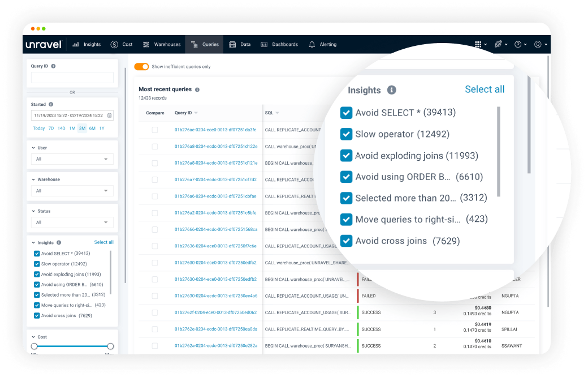The height and width of the screenshot is (377, 588).
Task: Open the Warehouse dropdown set to All
Action: (72, 191)
